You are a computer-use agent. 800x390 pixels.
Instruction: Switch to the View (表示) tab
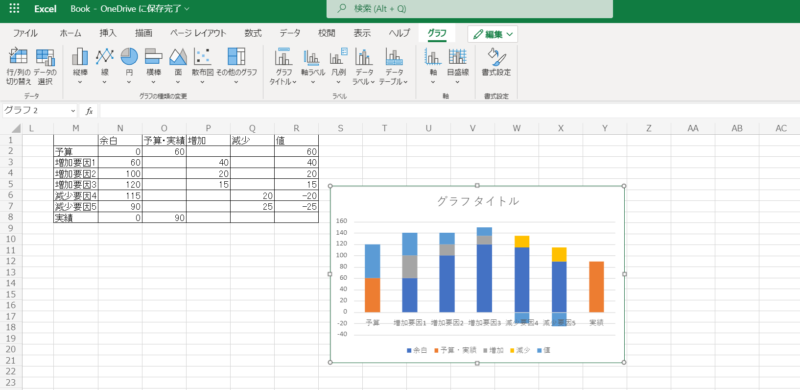362,33
